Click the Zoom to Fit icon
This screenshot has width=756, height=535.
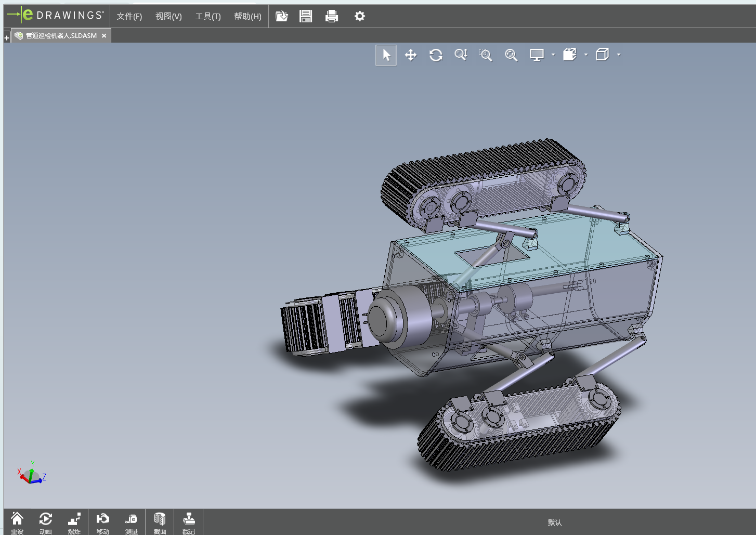(511, 55)
